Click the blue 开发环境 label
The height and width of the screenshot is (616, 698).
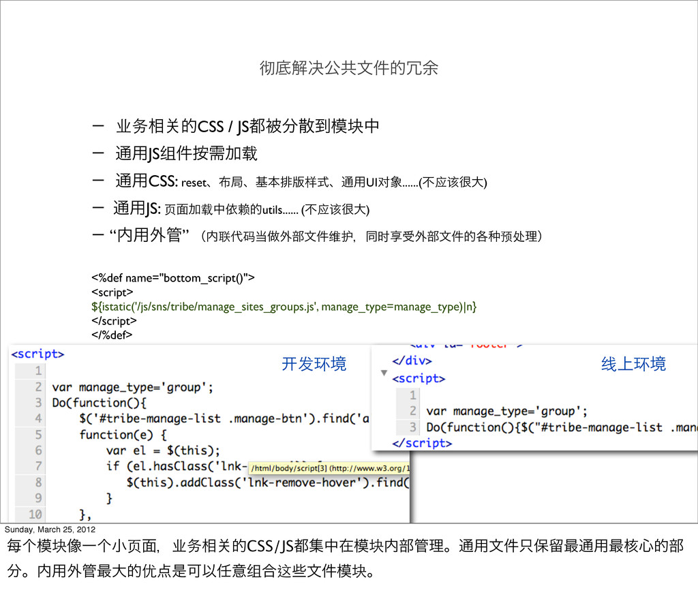click(314, 364)
